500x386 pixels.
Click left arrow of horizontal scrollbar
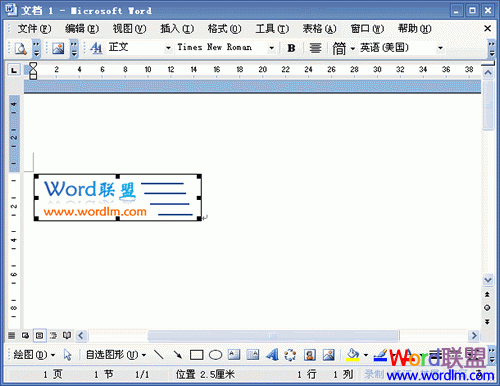coord(81,335)
